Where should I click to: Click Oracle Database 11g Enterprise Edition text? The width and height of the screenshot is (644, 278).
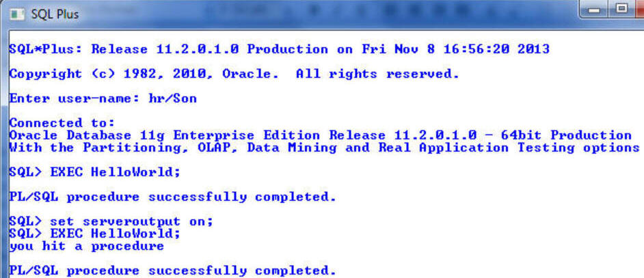tap(164, 135)
